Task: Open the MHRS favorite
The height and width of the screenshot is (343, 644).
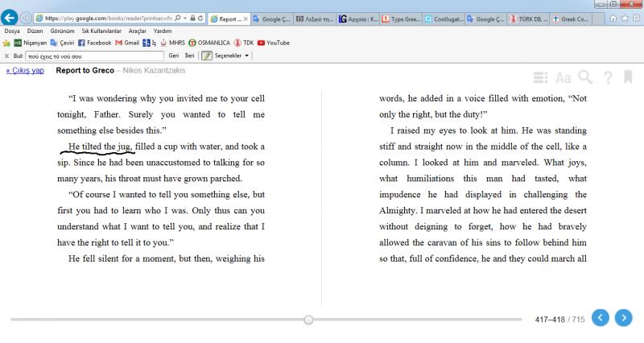Action: (172, 43)
